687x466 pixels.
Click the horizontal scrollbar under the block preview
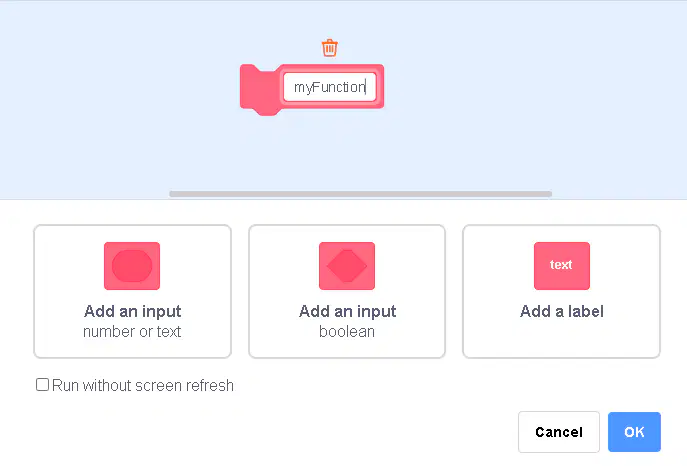(361, 194)
